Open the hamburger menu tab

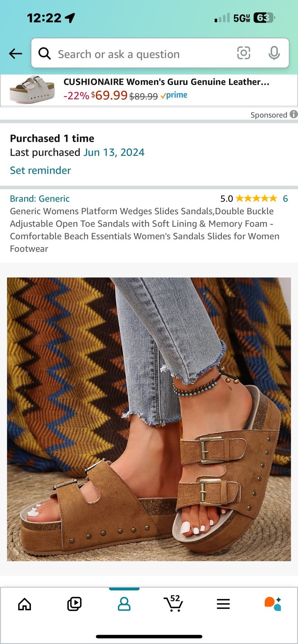coord(223,604)
